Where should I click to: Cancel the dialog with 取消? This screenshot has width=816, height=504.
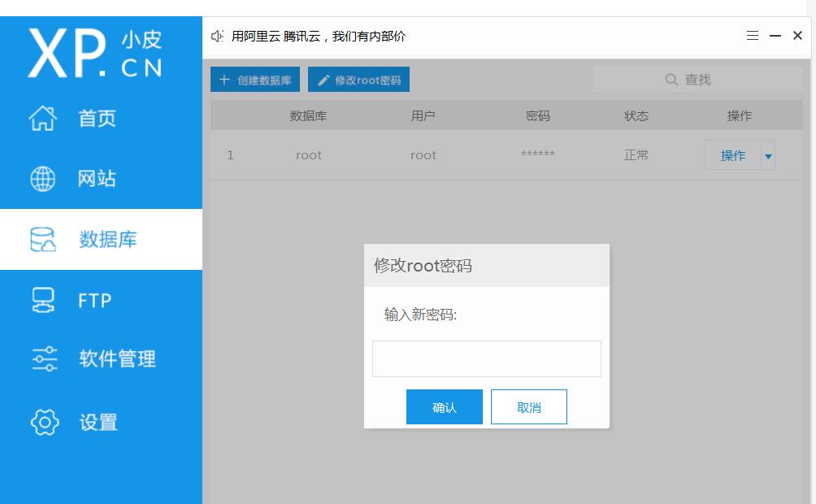coord(529,407)
